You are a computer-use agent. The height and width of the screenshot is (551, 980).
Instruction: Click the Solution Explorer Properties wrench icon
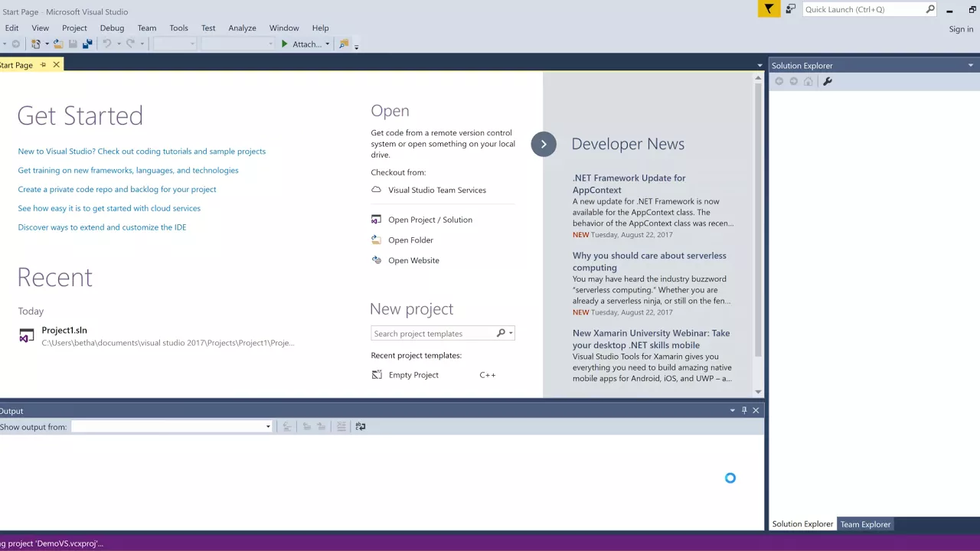[827, 81]
